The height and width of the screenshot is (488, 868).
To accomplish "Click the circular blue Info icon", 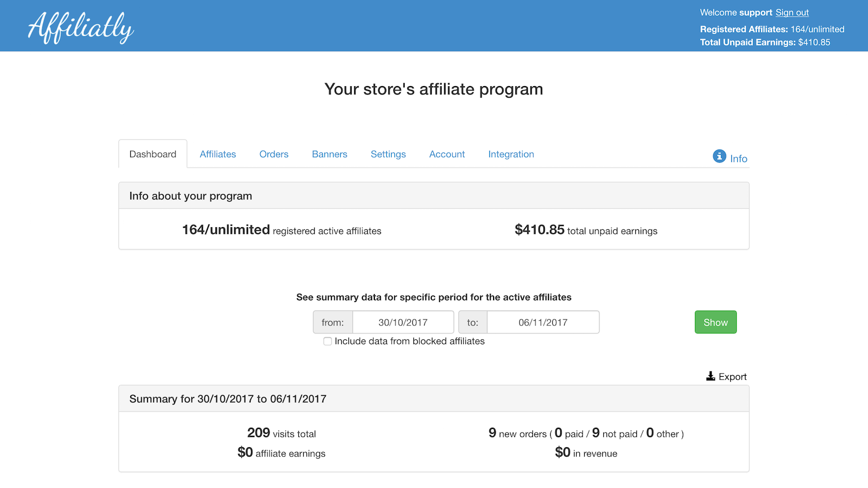I will coord(719,156).
